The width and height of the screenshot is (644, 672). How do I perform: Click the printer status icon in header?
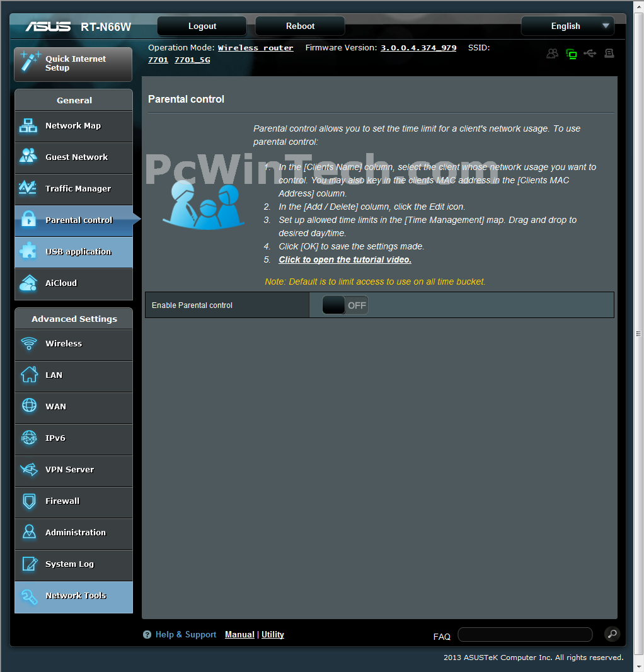tap(609, 53)
